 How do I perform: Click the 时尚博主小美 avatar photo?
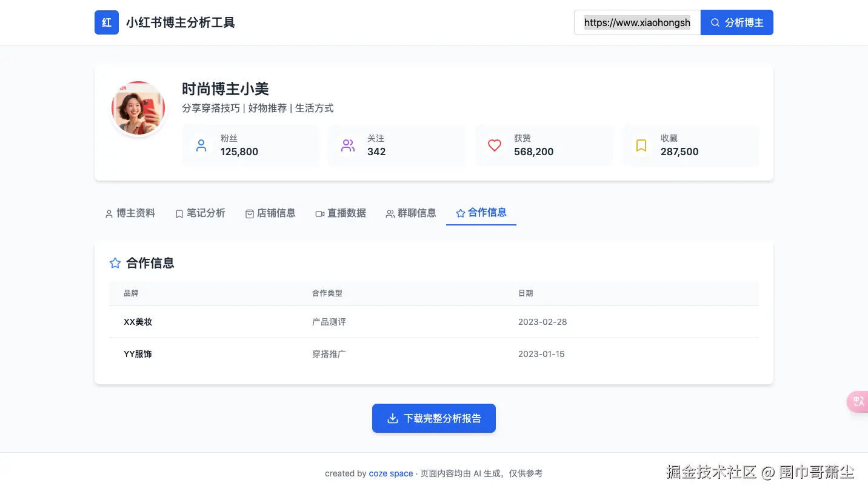[138, 108]
